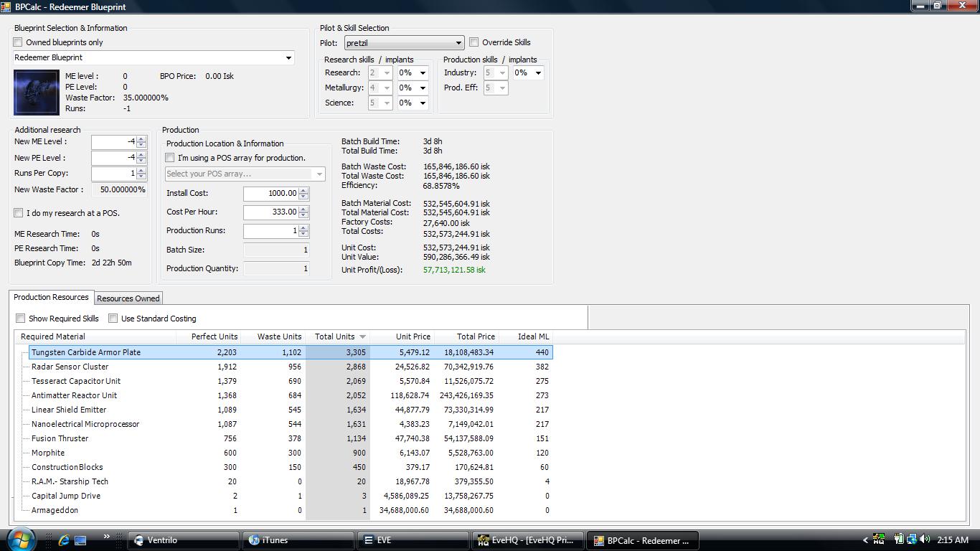Screen dimensions: 980x551
Task: Open the Windows Start orb
Action: [x=20, y=539]
